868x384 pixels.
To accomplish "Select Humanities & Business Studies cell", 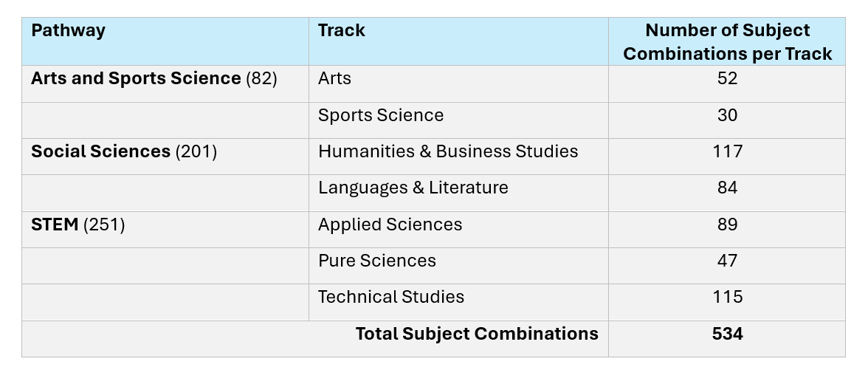I will pyautogui.click(x=458, y=157).
